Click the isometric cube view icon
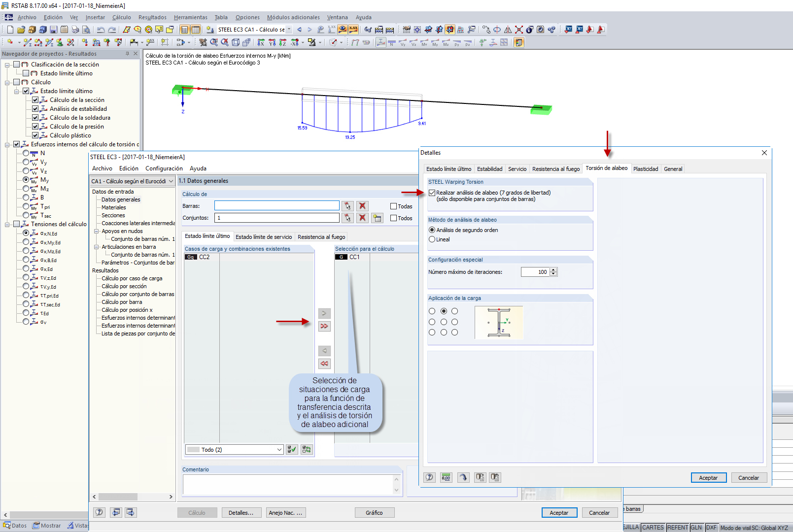Viewport: 793px width, 532px height. point(236,42)
